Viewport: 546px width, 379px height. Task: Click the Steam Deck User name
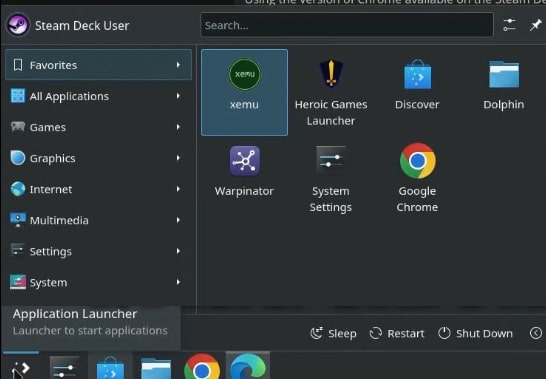[x=82, y=25]
